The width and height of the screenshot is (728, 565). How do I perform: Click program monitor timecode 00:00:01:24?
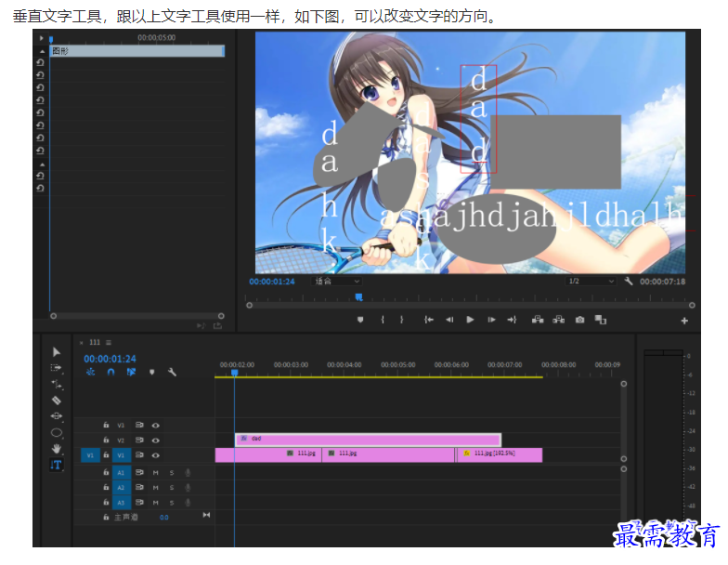(x=272, y=282)
